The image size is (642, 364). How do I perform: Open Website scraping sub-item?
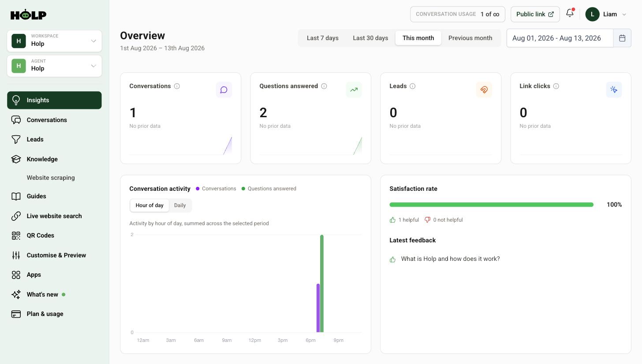point(51,178)
